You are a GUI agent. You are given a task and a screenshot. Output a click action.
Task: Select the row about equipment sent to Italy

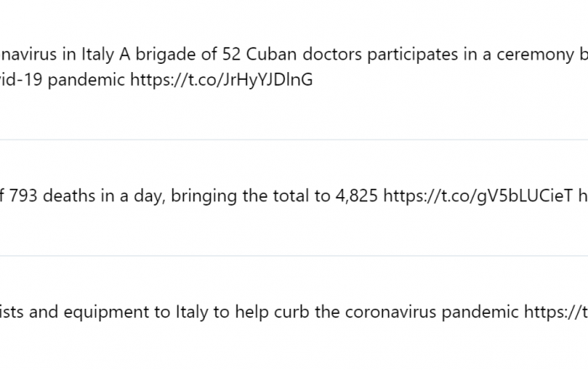(294, 314)
